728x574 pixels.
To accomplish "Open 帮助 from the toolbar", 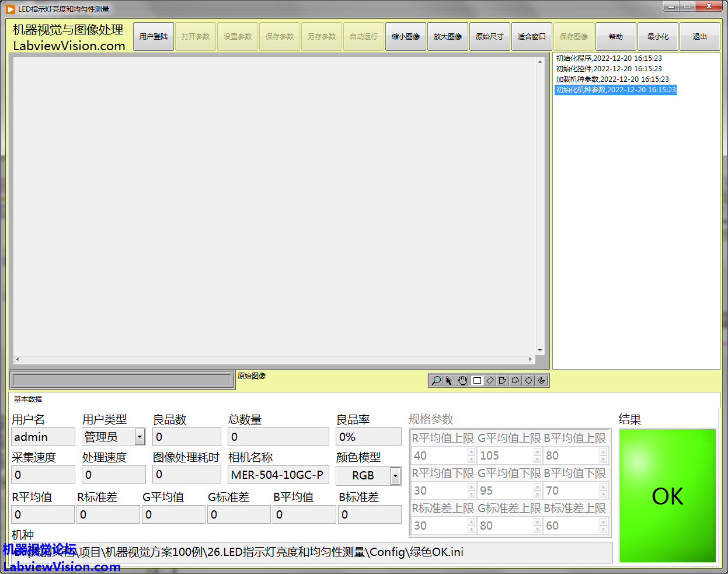I will pos(616,37).
